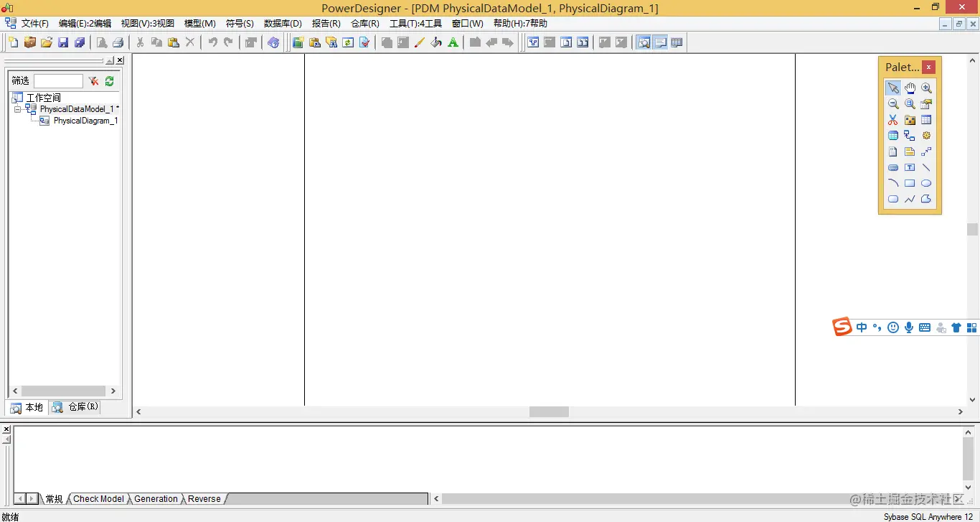The width and height of the screenshot is (980, 522).
Task: Toggle auto-hide pin of browser panel
Action: 110,61
